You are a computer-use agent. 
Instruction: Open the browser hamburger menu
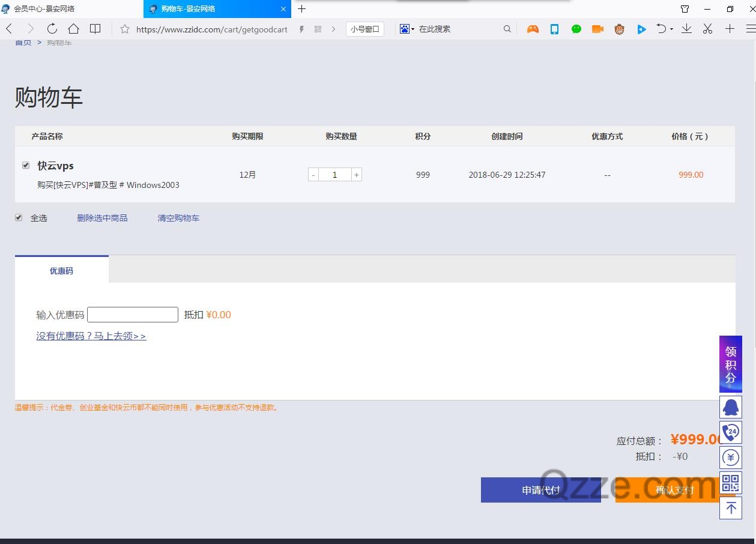pos(751,29)
